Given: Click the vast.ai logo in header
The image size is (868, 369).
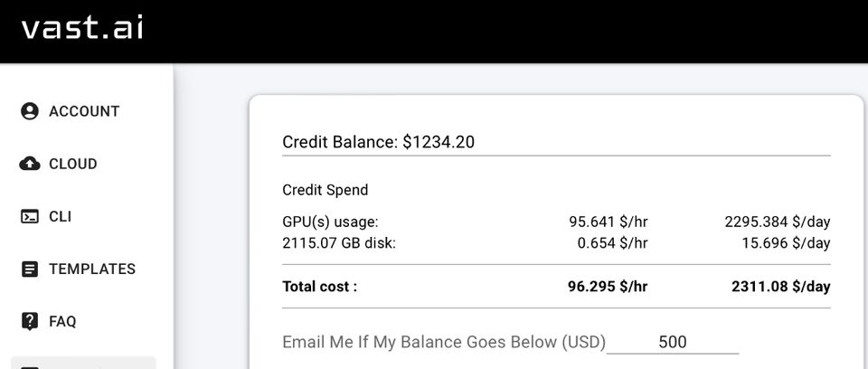Looking at the screenshot, I should [82, 28].
